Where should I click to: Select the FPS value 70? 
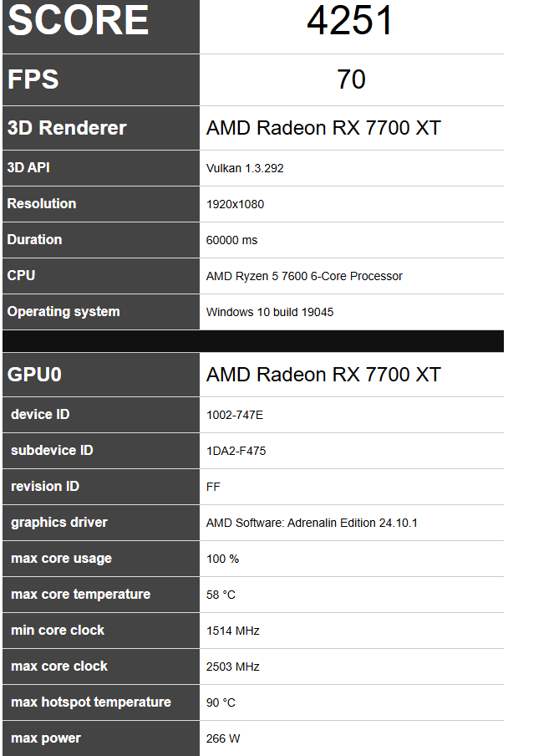(x=351, y=79)
